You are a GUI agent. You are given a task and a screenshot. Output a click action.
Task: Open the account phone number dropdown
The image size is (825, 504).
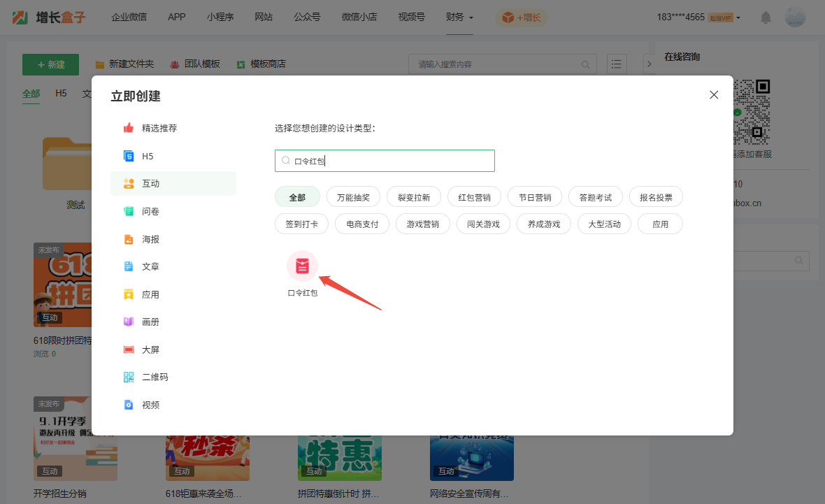pos(698,17)
